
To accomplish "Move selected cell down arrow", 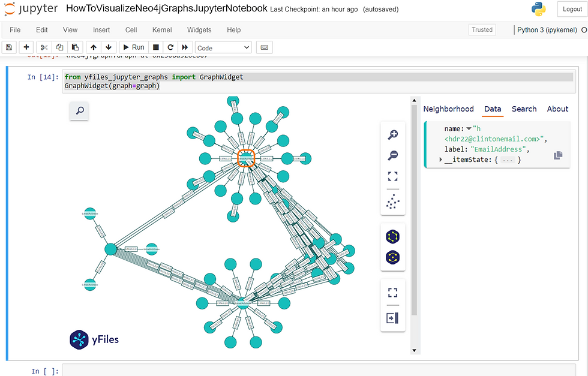I will click(x=109, y=47).
